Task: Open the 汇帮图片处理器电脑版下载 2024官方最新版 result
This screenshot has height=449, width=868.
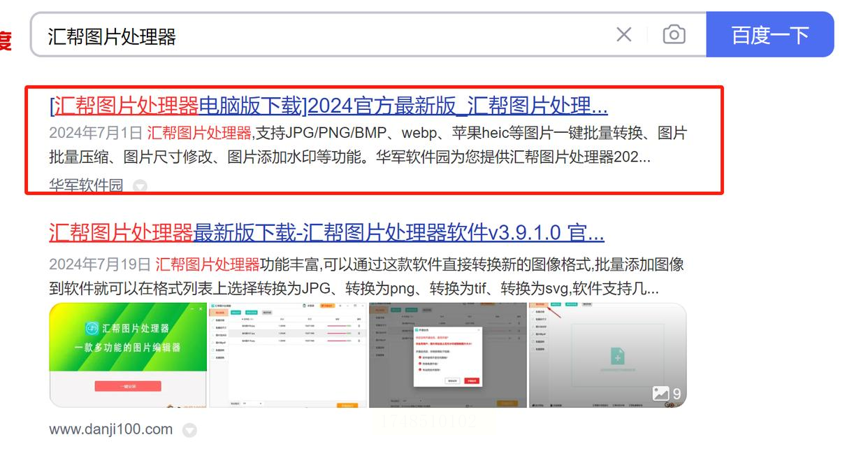Action: click(328, 106)
